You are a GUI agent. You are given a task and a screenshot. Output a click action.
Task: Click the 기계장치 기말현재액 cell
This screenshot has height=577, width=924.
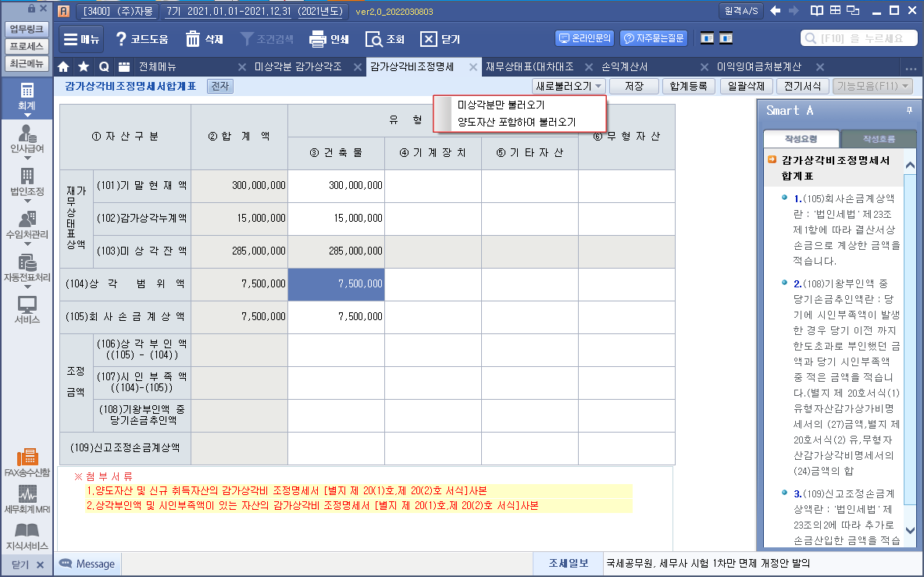(x=433, y=186)
